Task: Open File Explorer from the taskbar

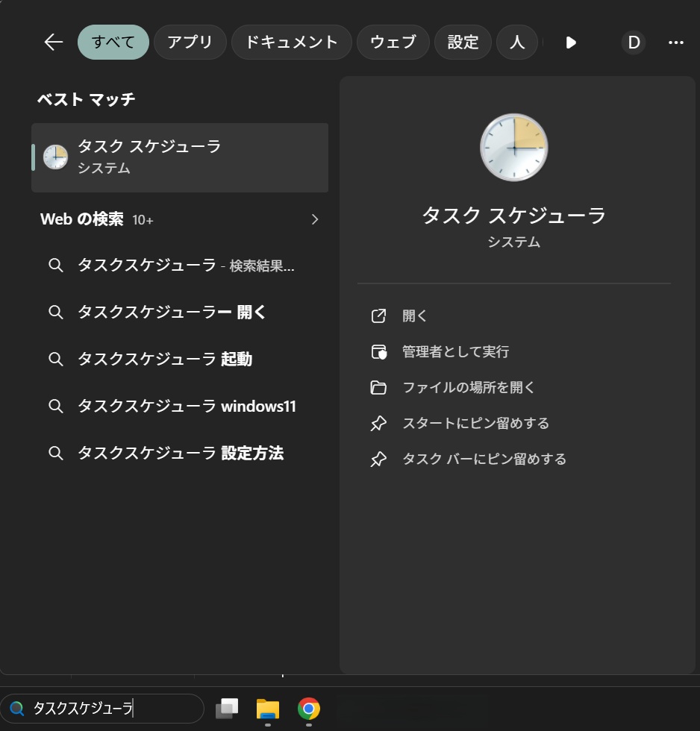Action: coord(268,709)
